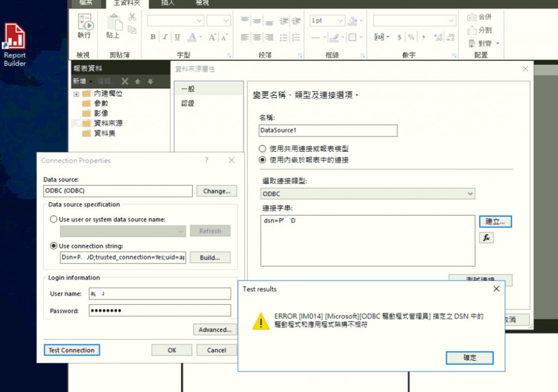Click the Decrease Decimal places icon

point(451,37)
